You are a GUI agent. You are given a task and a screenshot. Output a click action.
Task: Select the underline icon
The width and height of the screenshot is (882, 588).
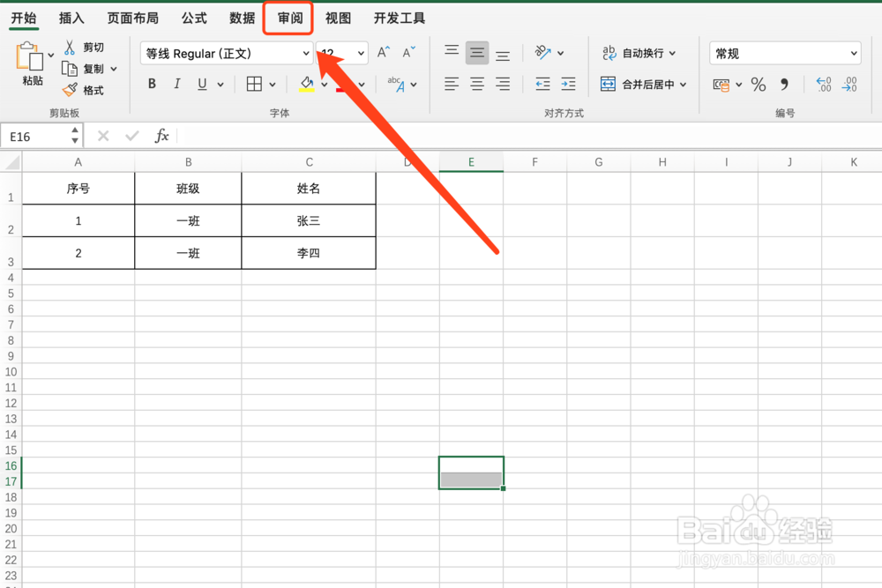coord(201,84)
